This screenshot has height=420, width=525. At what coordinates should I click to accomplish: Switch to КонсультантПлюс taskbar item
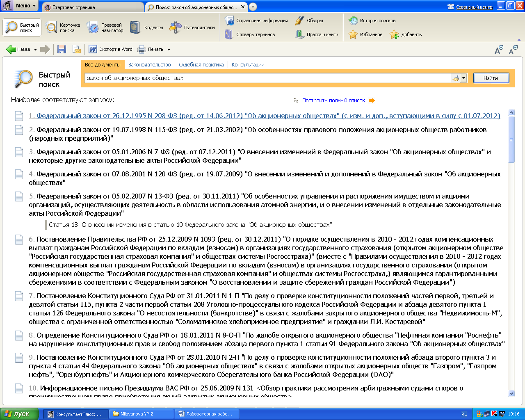pos(76,414)
